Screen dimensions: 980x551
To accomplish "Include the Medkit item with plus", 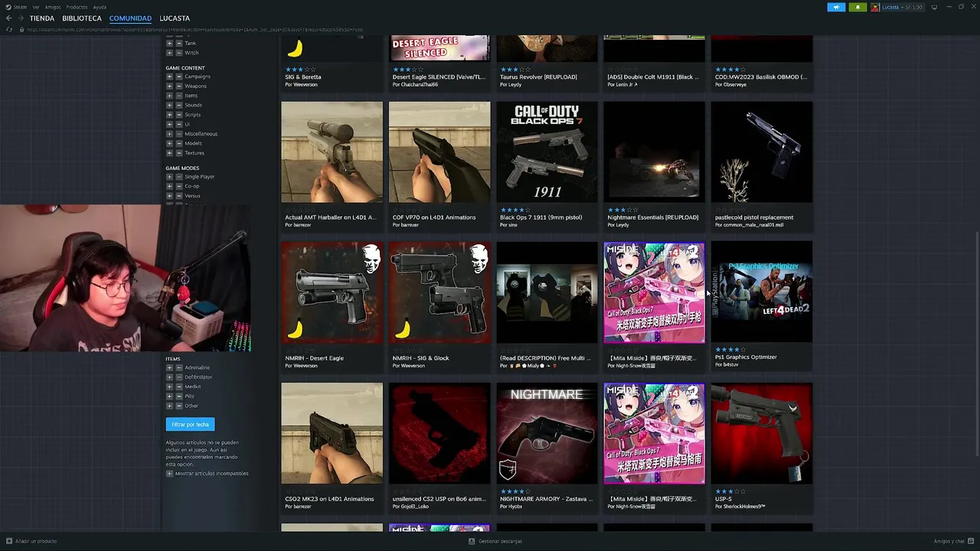I will tap(169, 386).
